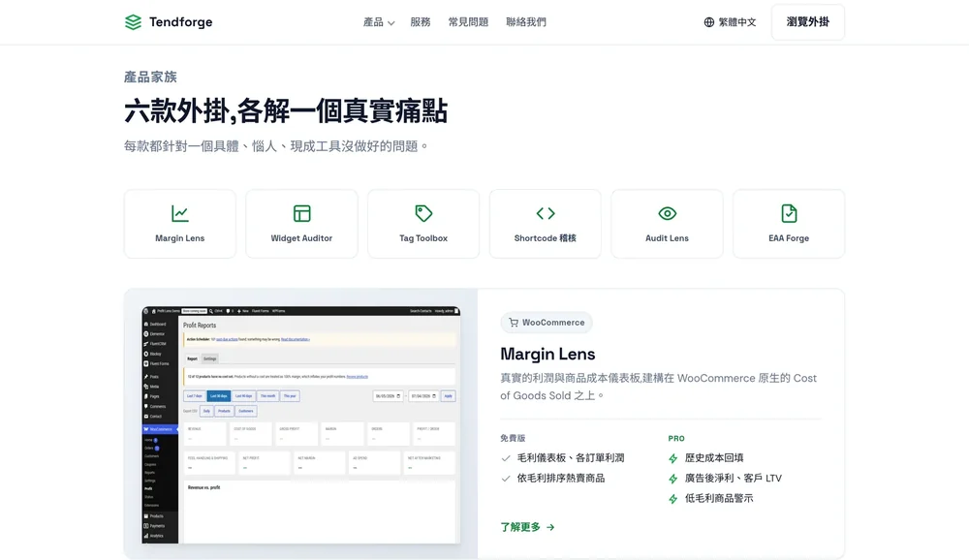
Task: Click the Profit Reports screenshot thumbnail
Action: [x=301, y=424]
